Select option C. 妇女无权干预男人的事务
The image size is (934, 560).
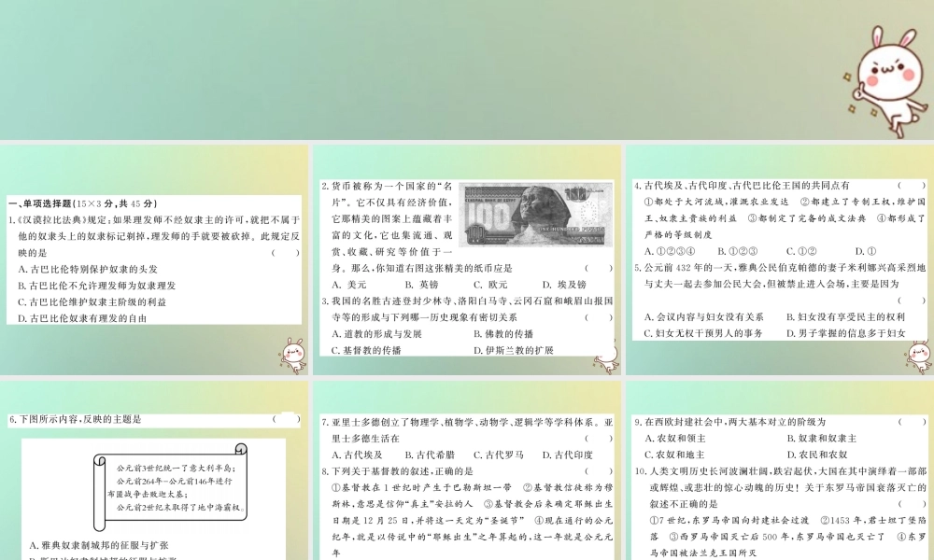coord(703,333)
